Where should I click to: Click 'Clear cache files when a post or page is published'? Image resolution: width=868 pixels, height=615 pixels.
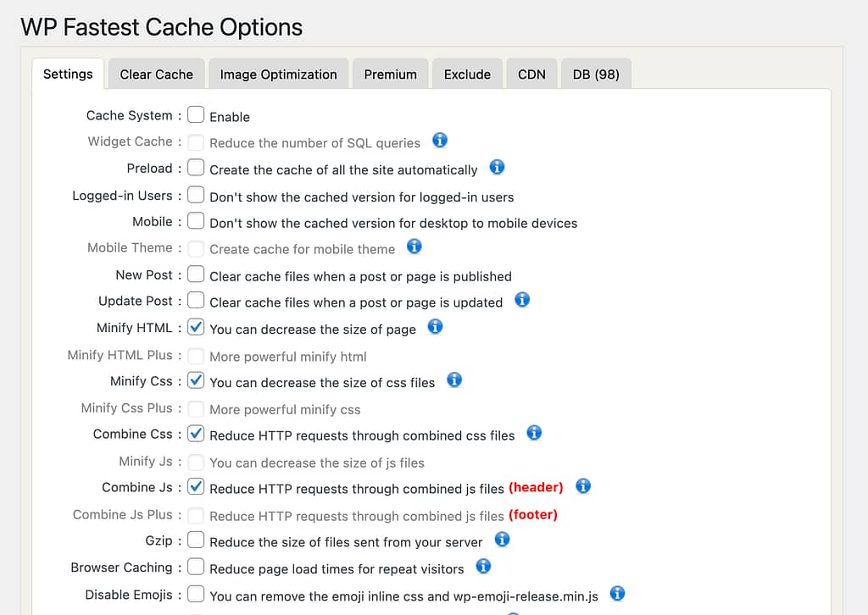tap(360, 276)
